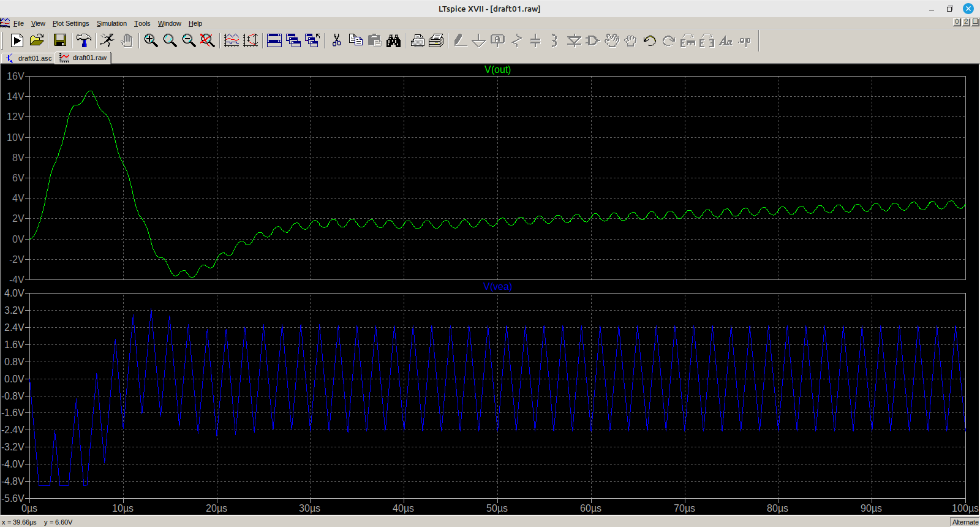Select the Move open-hand icon
The width and height of the screenshot is (980, 527).
point(612,40)
